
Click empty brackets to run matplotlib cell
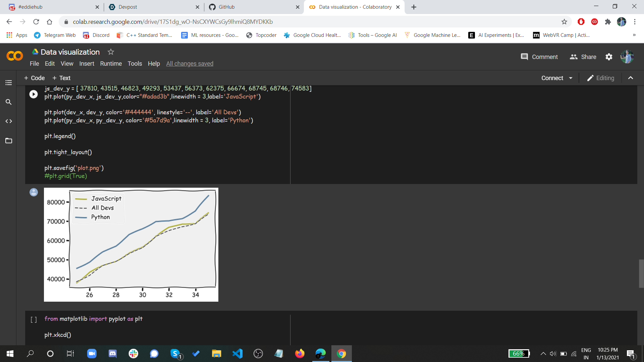pos(34,319)
